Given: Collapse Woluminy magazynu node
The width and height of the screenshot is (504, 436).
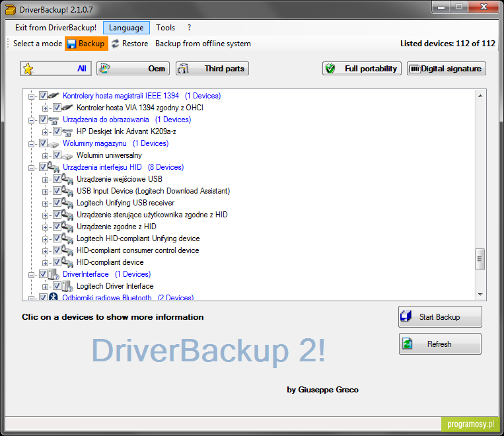Looking at the screenshot, I should 31,144.
